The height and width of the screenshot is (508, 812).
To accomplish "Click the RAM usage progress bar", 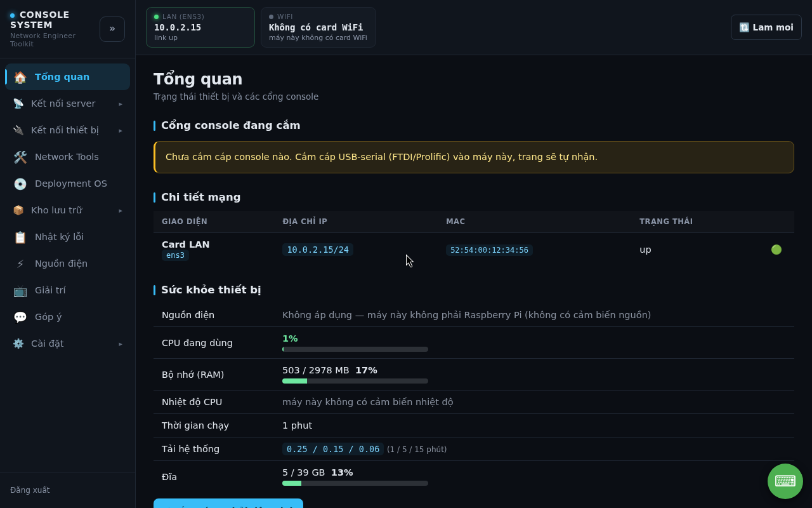I will [x=355, y=381].
